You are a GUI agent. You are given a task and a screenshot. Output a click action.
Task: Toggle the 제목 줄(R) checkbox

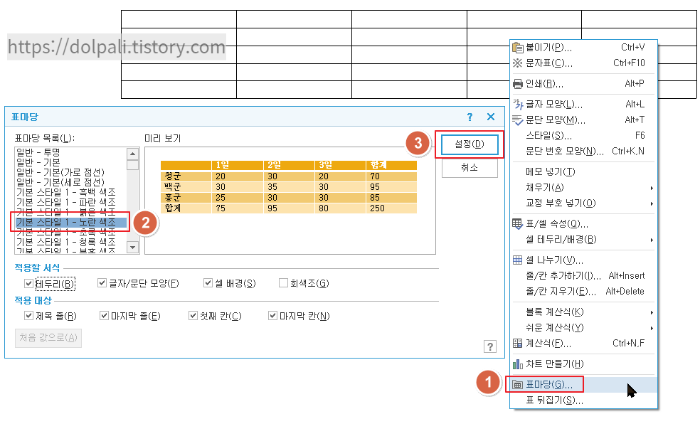29,316
